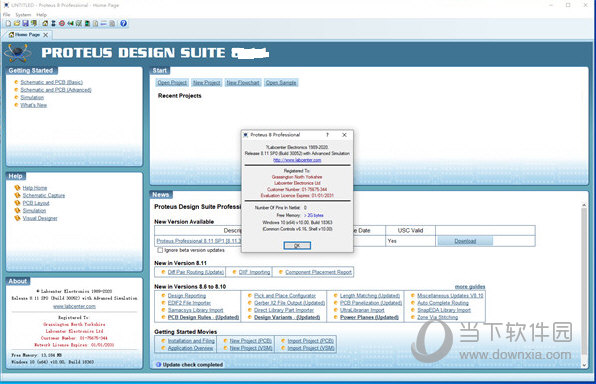The width and height of the screenshot is (596, 384).
Task: Open the Design Reporting link
Action: [187, 295]
